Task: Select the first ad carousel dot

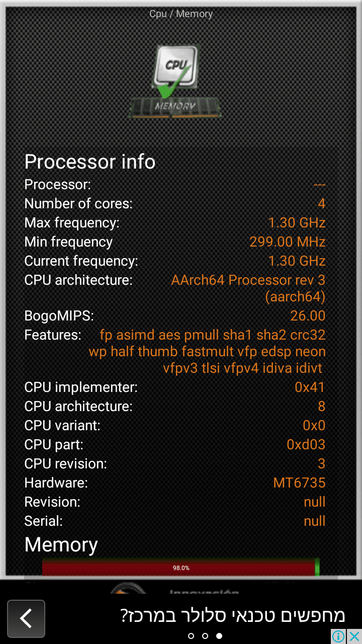Action: pos(191,636)
